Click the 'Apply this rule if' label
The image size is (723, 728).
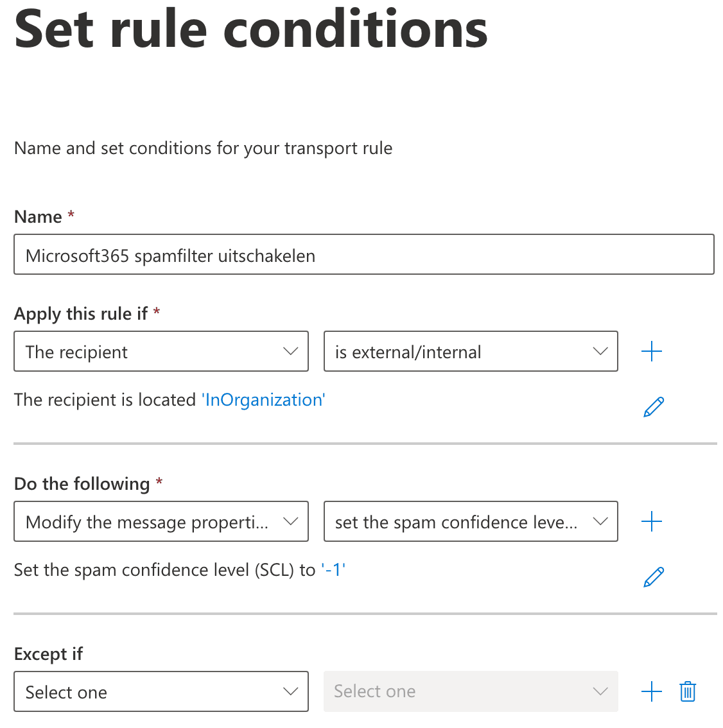(81, 314)
